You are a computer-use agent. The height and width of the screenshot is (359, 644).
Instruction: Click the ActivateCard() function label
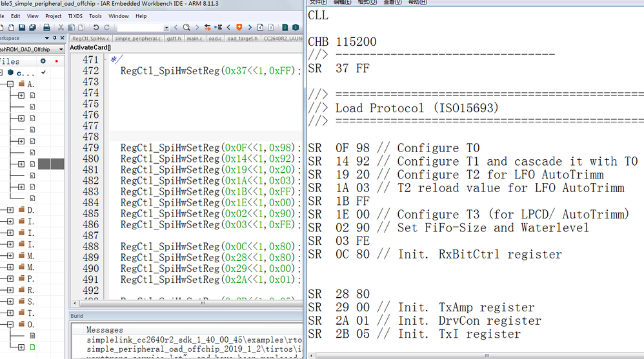coord(90,48)
